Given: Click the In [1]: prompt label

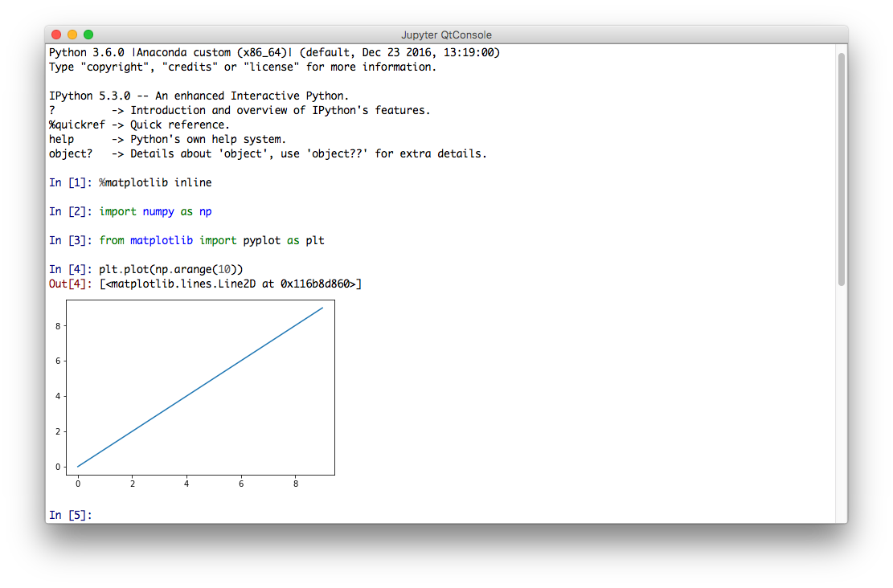Looking at the screenshot, I should 71,182.
